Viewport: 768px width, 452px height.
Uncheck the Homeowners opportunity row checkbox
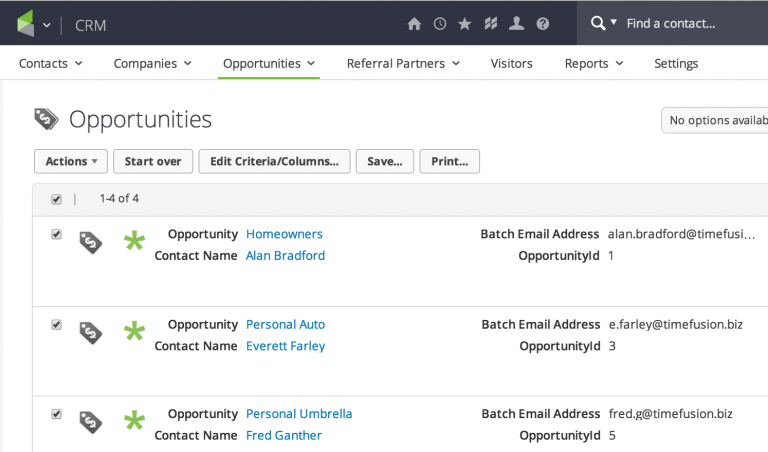[57, 234]
